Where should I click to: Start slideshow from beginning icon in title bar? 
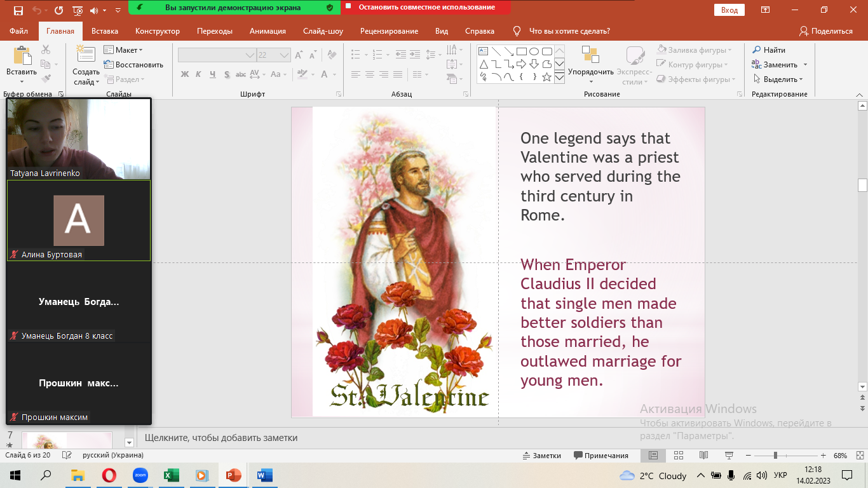click(x=78, y=10)
